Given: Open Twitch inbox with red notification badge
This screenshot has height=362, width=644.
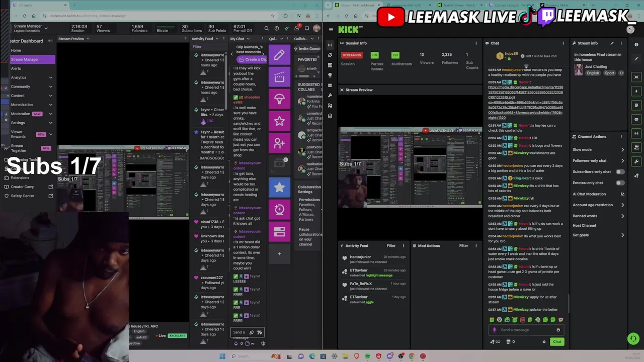Looking at the screenshot, I should coord(297,28).
